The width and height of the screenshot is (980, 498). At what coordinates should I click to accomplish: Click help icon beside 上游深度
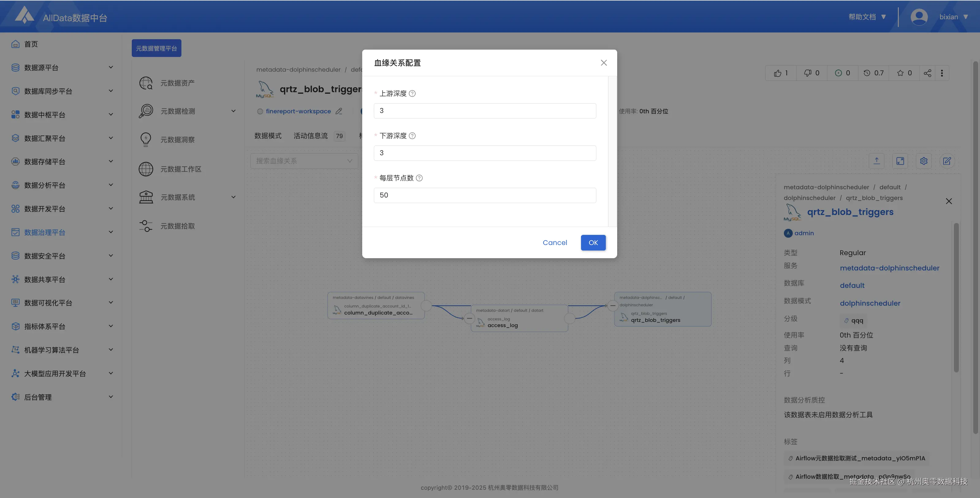(x=412, y=93)
